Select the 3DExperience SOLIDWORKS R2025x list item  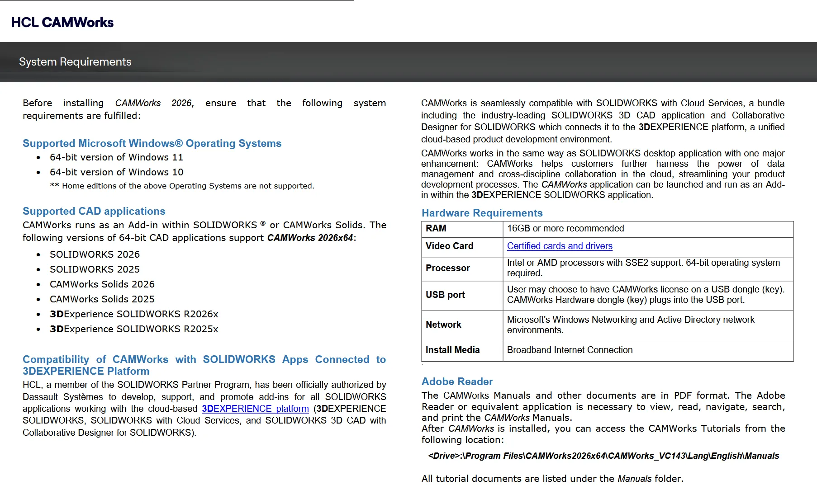(134, 329)
